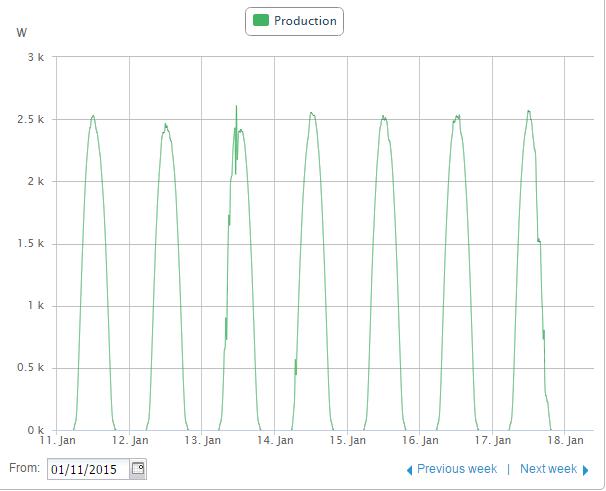Jump to Next week link
606x491 pixels.
[548, 469]
